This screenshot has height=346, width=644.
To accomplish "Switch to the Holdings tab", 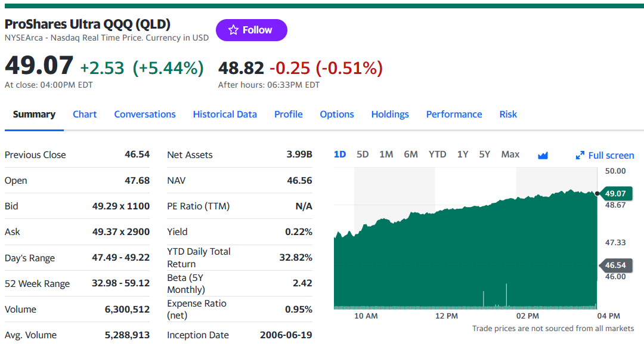I will pos(390,114).
